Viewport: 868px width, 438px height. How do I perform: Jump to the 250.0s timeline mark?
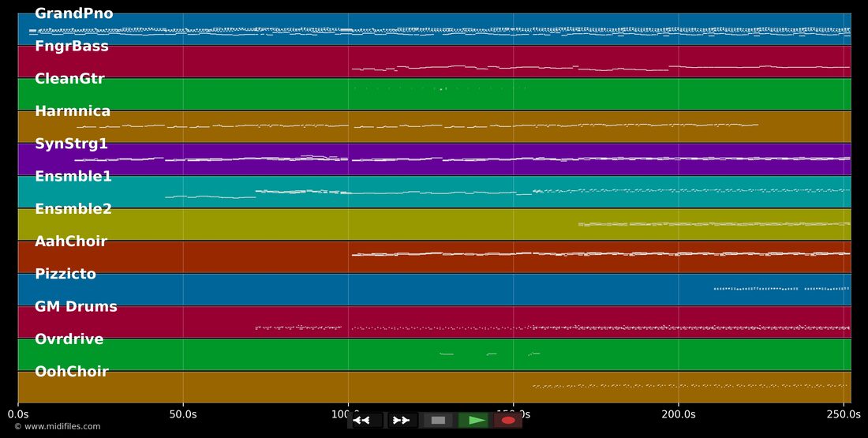[x=844, y=414]
